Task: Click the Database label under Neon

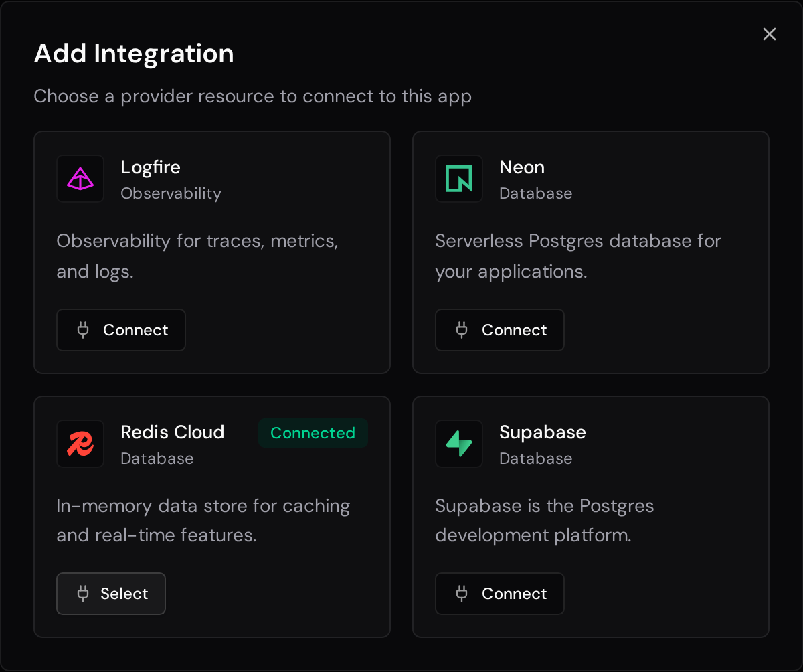Action: point(536,193)
